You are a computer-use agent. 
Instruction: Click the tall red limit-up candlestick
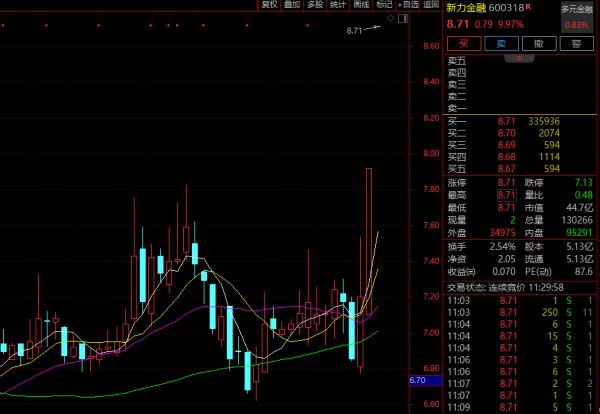click(369, 241)
